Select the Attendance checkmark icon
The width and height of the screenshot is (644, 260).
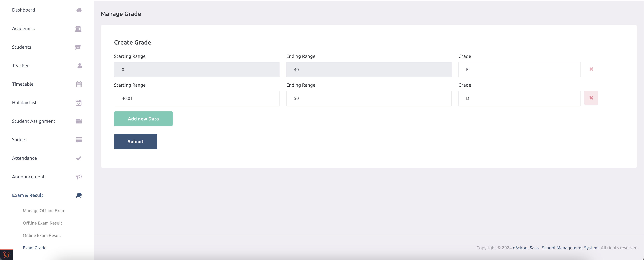(79, 158)
